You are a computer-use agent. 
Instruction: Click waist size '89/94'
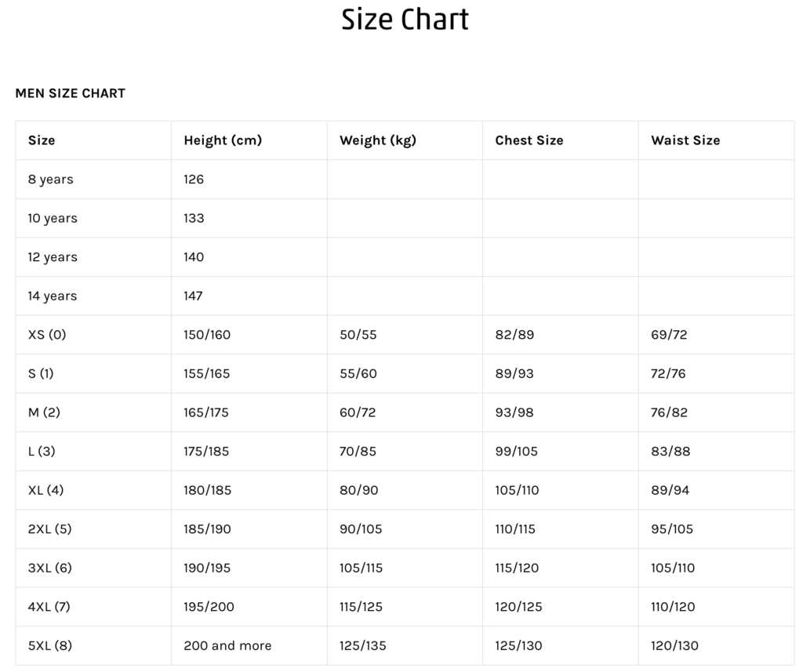[670, 491]
